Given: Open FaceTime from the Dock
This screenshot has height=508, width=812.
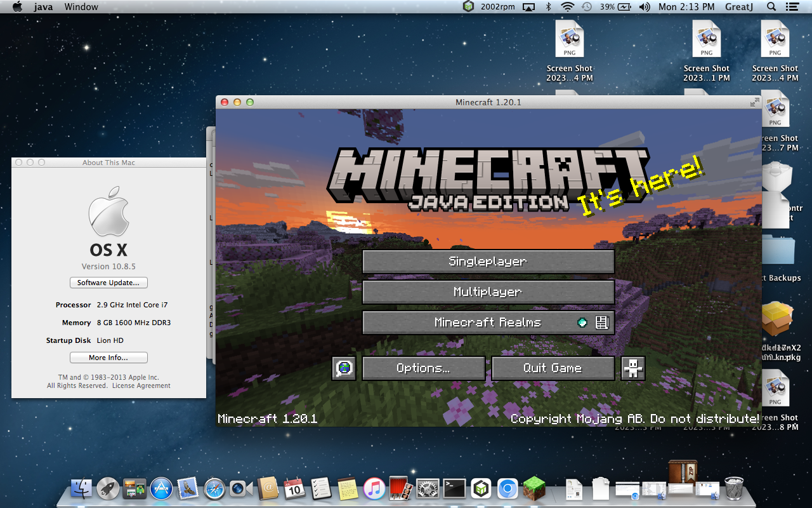Looking at the screenshot, I should pos(242,489).
